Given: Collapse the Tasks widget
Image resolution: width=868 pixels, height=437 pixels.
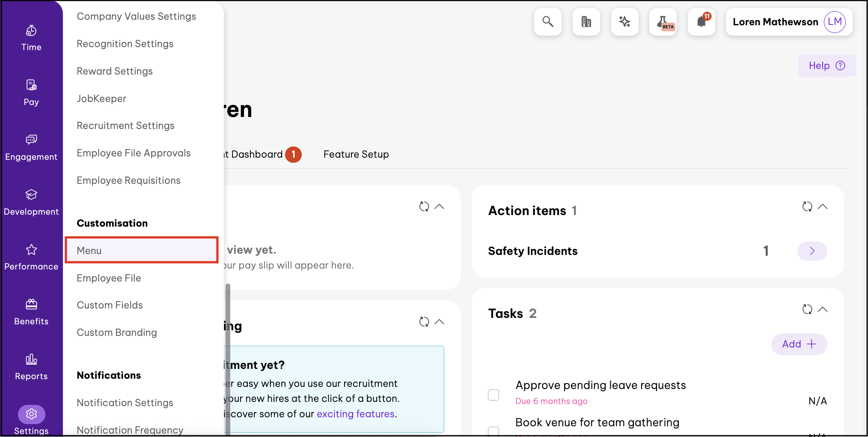Looking at the screenshot, I should pos(823,309).
